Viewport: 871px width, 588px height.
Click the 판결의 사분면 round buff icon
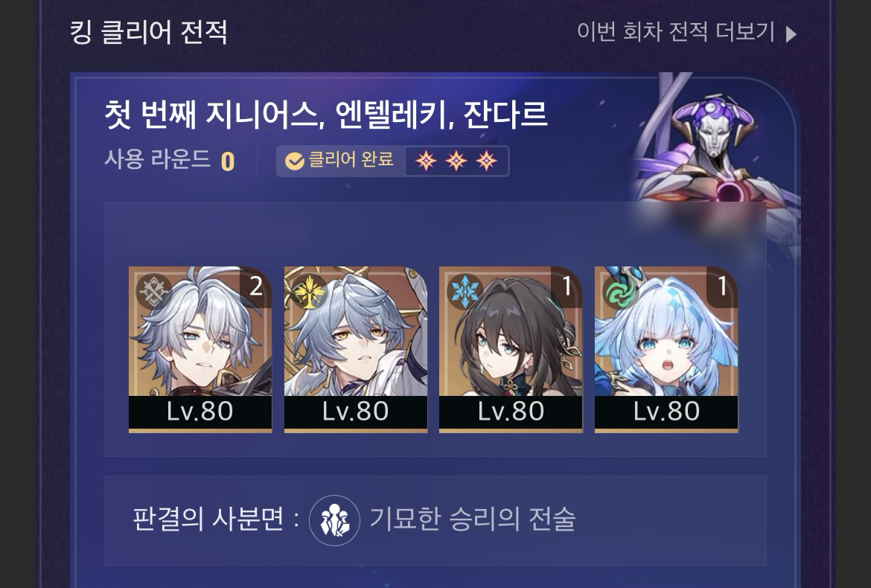tap(334, 520)
